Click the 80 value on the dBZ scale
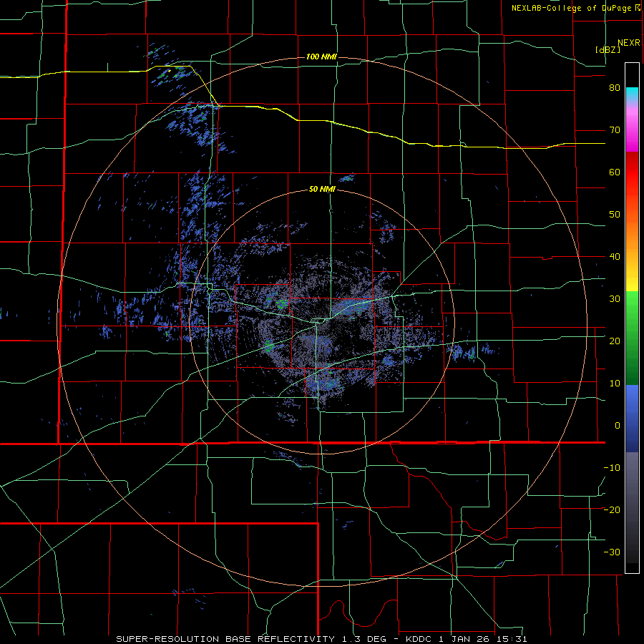The width and height of the screenshot is (644, 644). [615, 88]
